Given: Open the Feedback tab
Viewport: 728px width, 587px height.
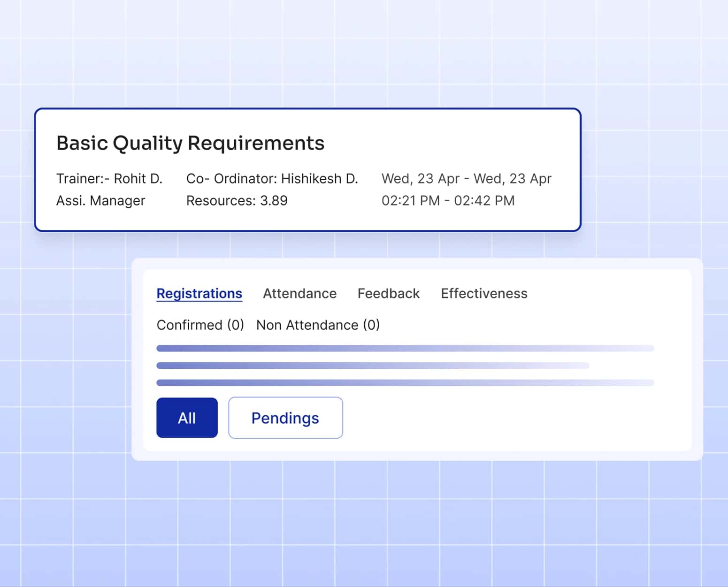Looking at the screenshot, I should (388, 293).
